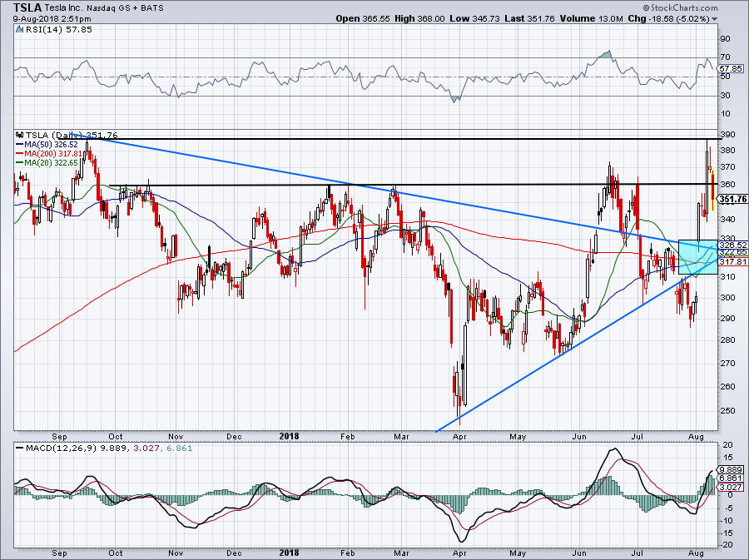
Task: Click the High 368.00 value
Action: point(419,18)
